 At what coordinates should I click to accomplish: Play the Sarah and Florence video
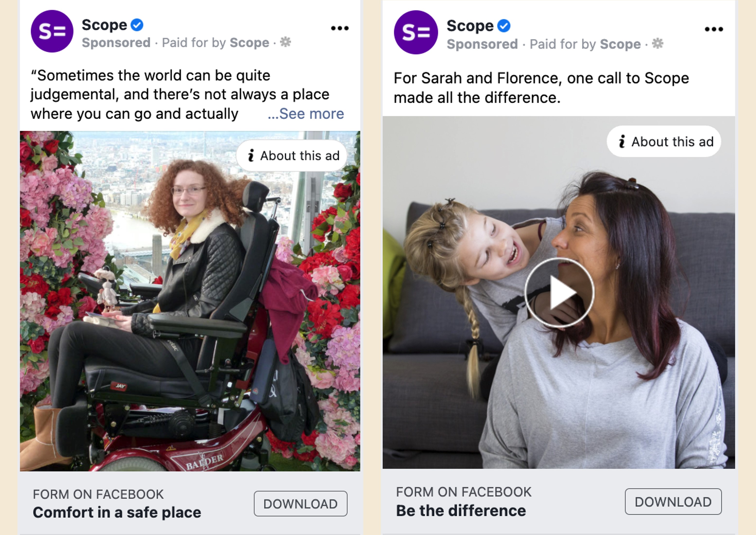[x=559, y=293]
